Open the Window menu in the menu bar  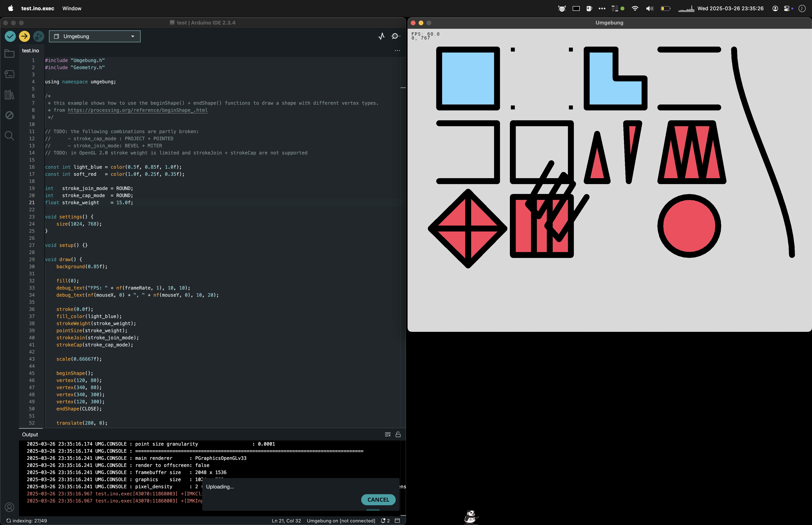pyautogui.click(x=71, y=8)
